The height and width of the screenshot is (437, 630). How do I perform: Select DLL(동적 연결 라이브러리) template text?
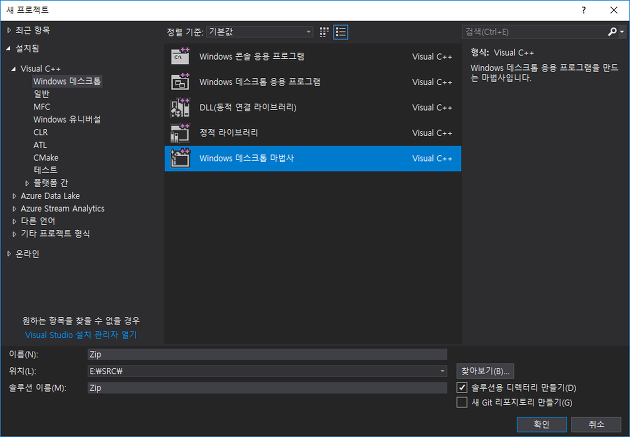pyautogui.click(x=248, y=107)
